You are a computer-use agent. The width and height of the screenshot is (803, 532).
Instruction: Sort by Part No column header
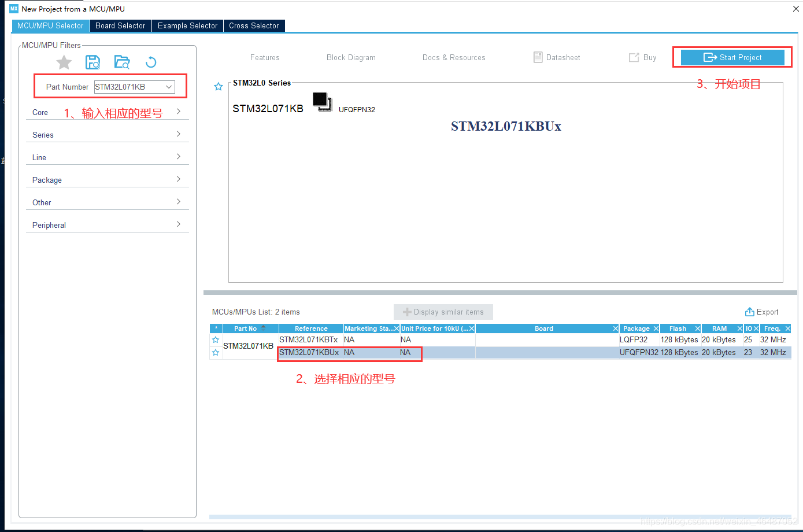[x=250, y=328]
